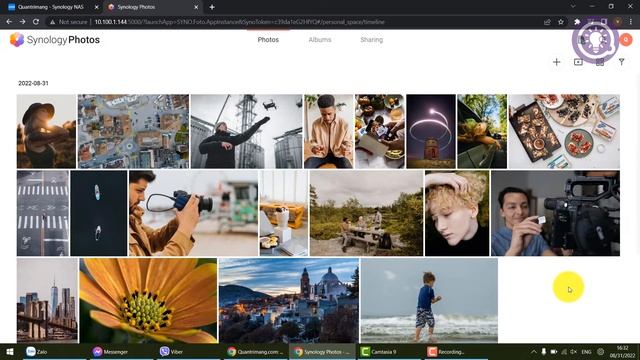Screen dimensions: 640x360
Task: Click the muted volume icon in system tray
Action: point(573,351)
